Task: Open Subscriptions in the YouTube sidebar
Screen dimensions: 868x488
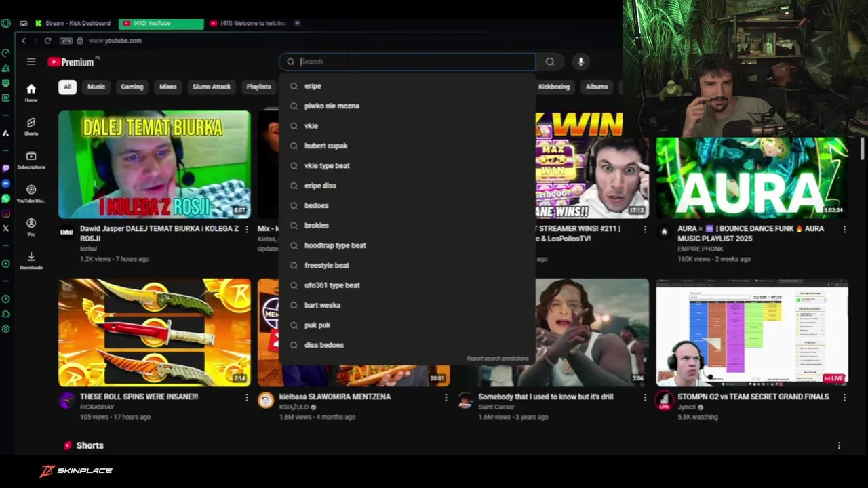Action: [31, 160]
